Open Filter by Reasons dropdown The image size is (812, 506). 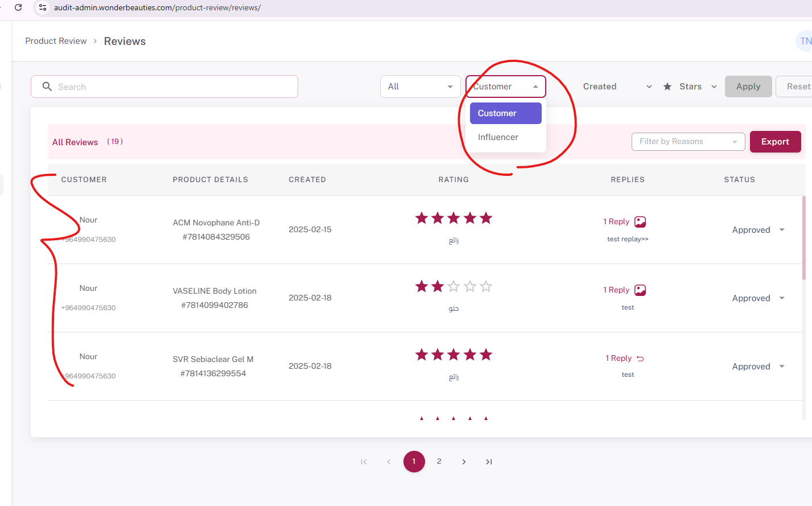coord(688,142)
